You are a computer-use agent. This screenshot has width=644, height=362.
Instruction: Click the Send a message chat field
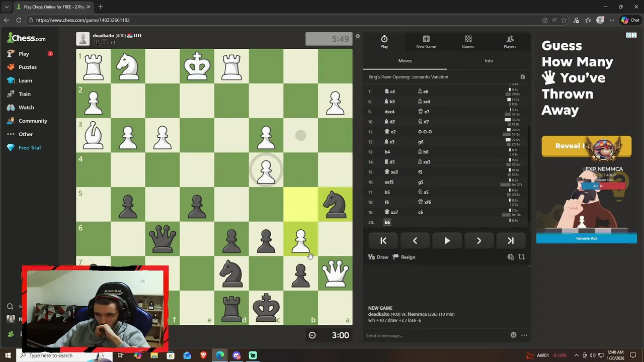[x=435, y=335]
